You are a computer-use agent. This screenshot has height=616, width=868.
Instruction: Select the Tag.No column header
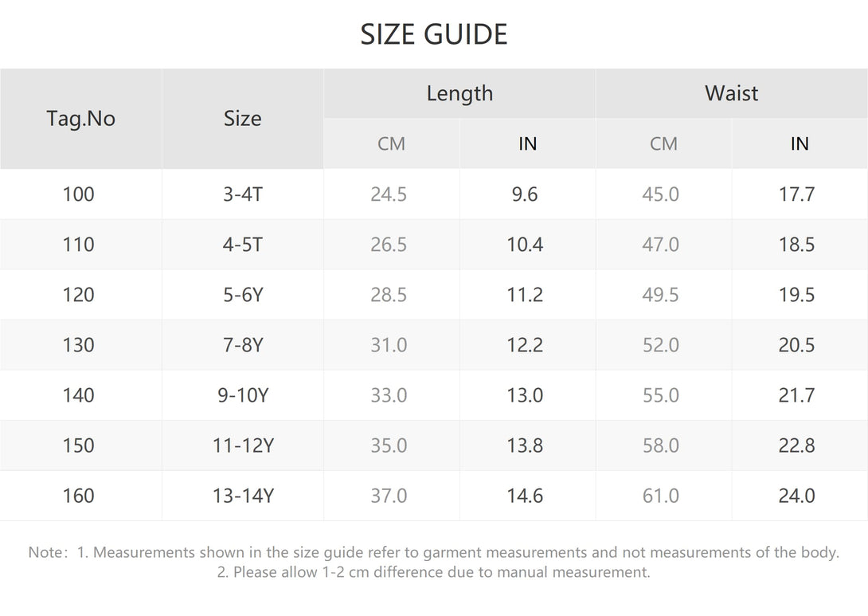pos(80,119)
